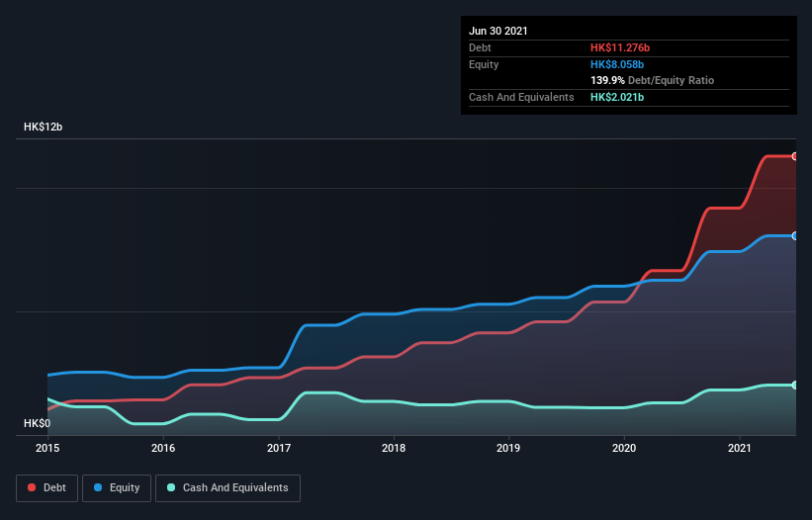The height and width of the screenshot is (520, 812).
Task: Select the blue Equity endpoint marker
Action: point(795,236)
